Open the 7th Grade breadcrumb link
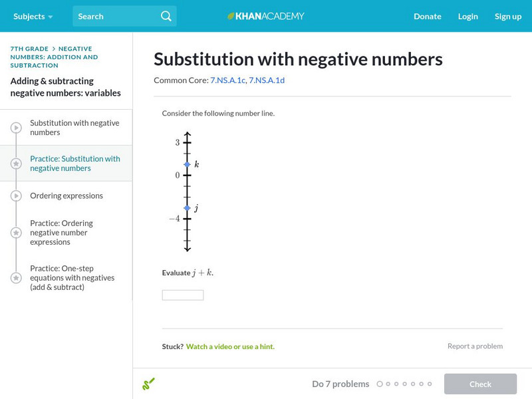Viewport: 532px width, 399px height. [29, 49]
